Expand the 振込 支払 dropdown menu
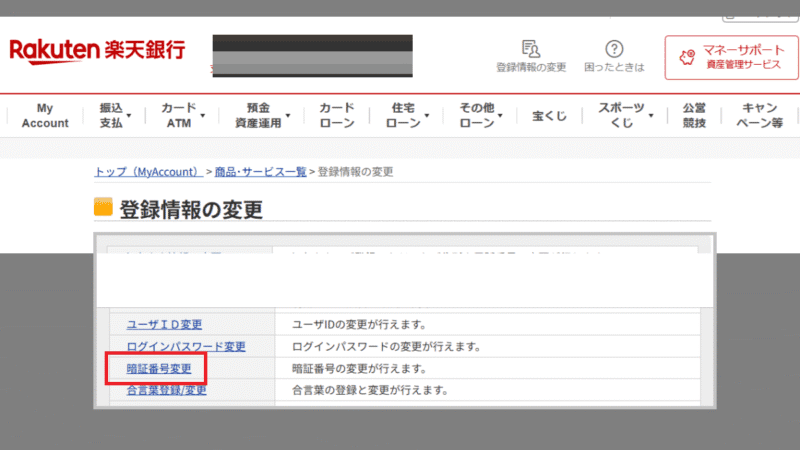The height and width of the screenshot is (450, 800). [x=115, y=115]
